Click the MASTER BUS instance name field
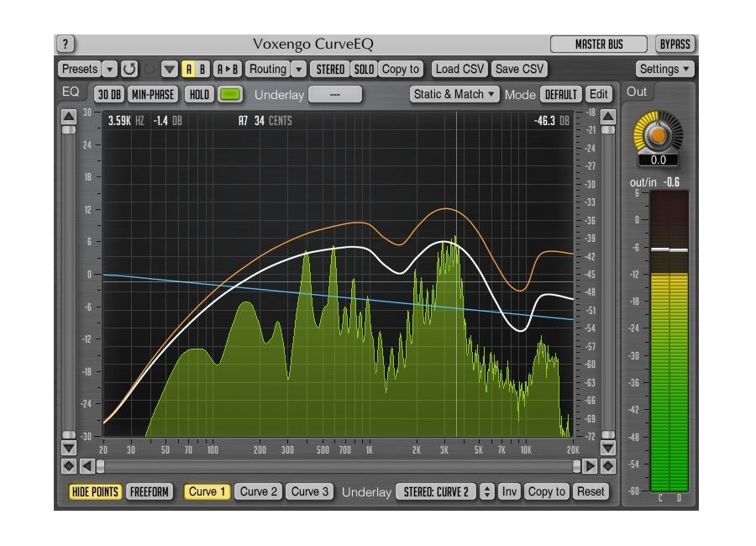 tap(598, 45)
